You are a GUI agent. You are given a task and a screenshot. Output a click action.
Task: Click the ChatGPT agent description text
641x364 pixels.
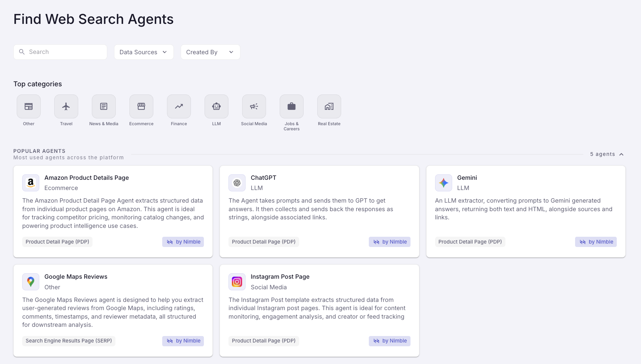[x=311, y=209]
